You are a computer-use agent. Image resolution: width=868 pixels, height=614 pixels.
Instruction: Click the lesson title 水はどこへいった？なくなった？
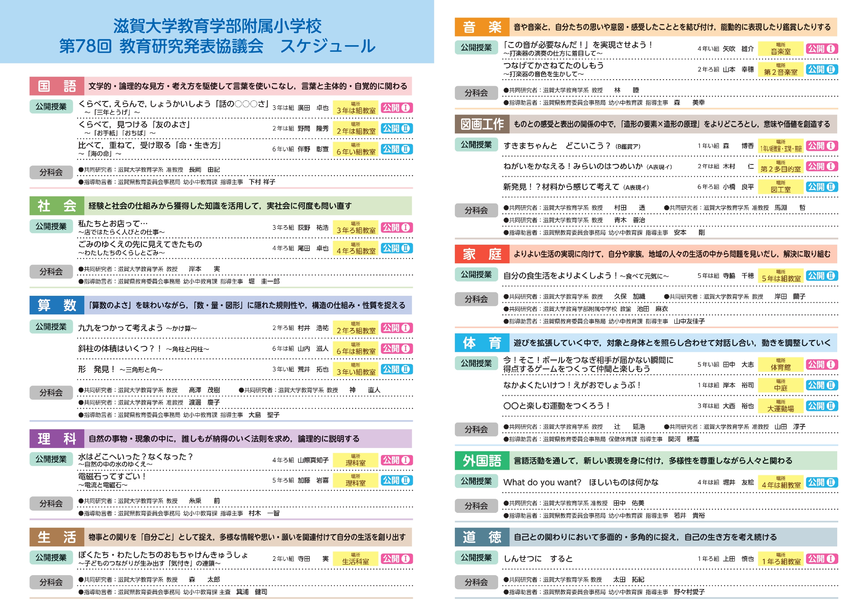[135, 457]
